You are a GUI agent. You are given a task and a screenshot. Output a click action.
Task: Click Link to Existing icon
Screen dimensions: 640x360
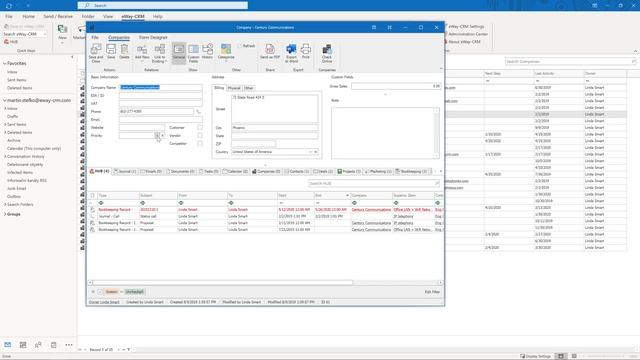(159, 53)
